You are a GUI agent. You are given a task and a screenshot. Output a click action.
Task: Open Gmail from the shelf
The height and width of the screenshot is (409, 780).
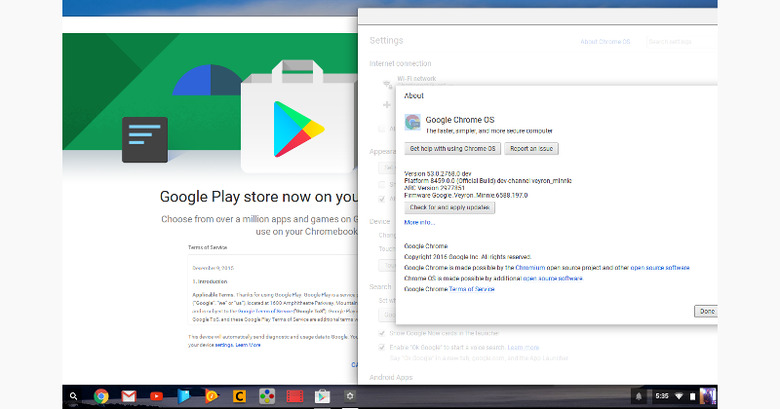[x=129, y=396]
